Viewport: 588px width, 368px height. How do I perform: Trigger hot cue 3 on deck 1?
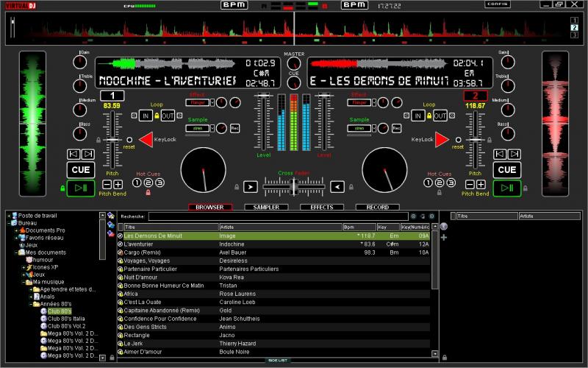pyautogui.click(x=159, y=183)
